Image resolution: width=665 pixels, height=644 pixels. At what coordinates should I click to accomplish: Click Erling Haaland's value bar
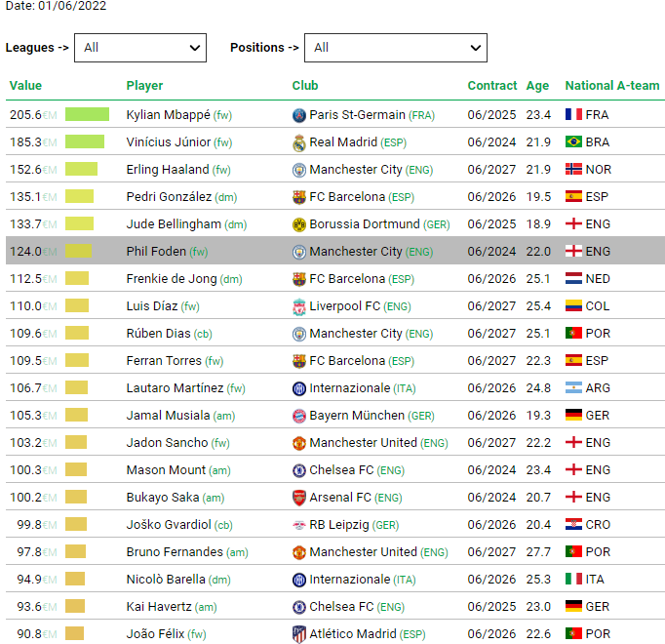(x=82, y=169)
